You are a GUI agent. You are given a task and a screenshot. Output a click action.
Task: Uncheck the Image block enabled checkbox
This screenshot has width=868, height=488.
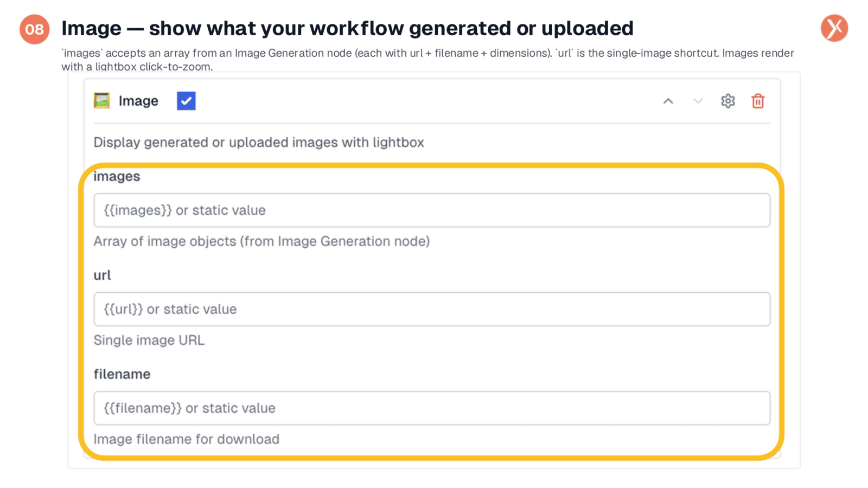pyautogui.click(x=186, y=101)
